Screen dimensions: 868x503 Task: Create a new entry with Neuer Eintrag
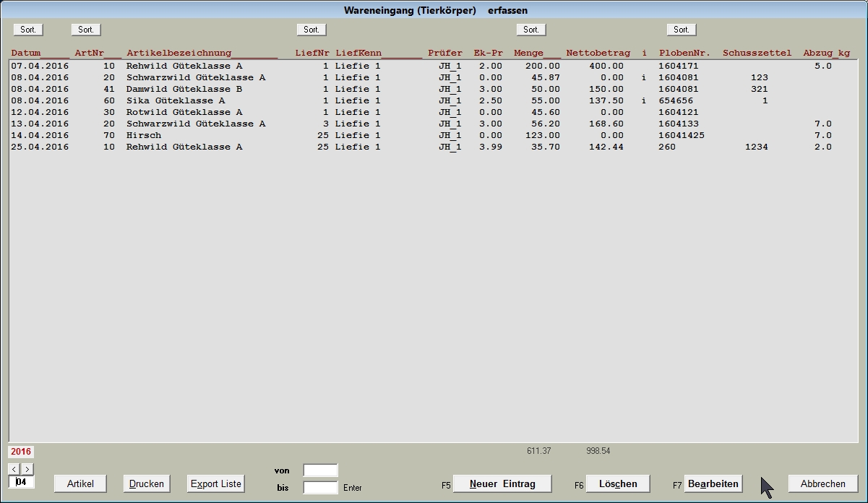click(x=502, y=483)
